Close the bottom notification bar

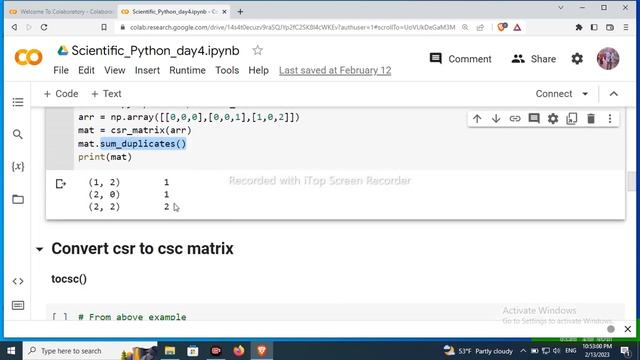click(628, 329)
